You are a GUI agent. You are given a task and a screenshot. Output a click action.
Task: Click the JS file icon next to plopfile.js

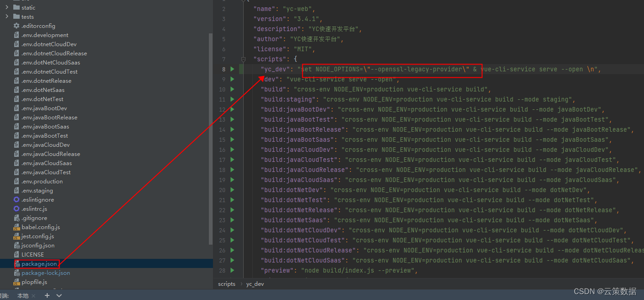coord(16,282)
